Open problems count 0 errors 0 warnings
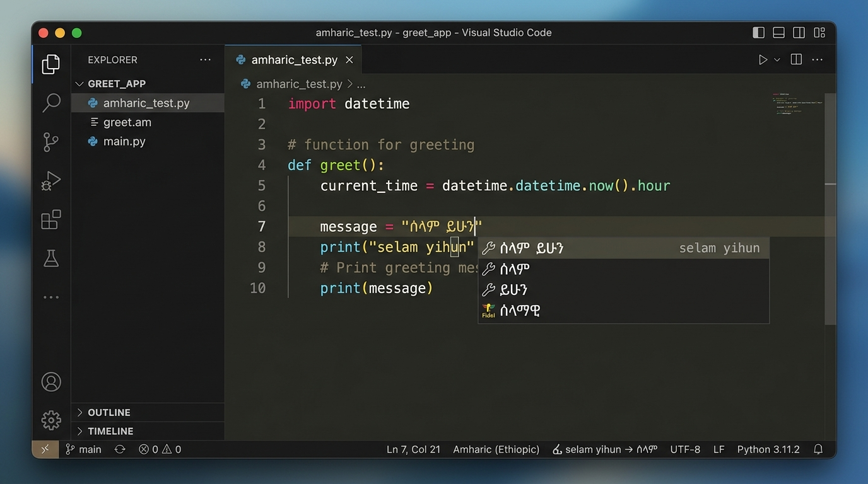Viewport: 868px width, 484px height. coord(160,449)
